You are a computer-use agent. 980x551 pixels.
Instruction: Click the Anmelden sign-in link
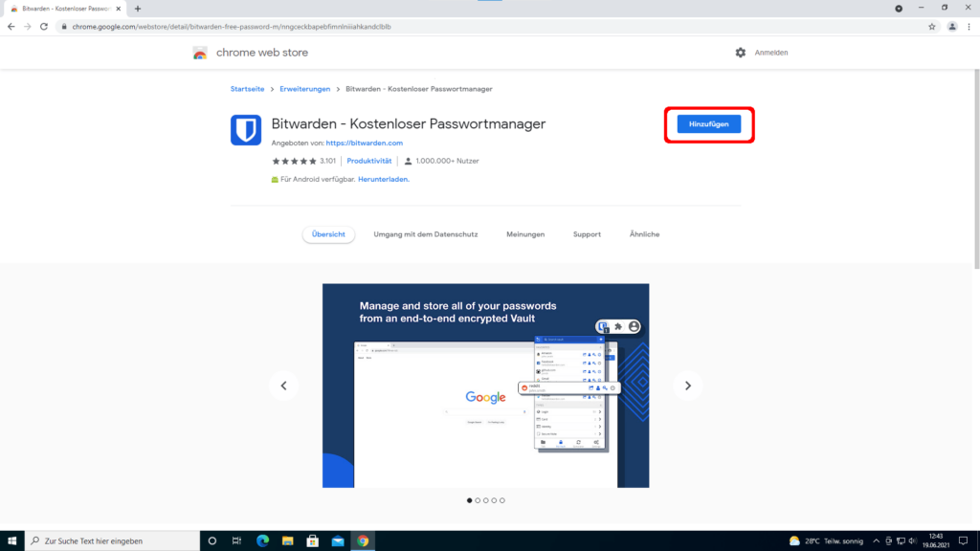[771, 53]
